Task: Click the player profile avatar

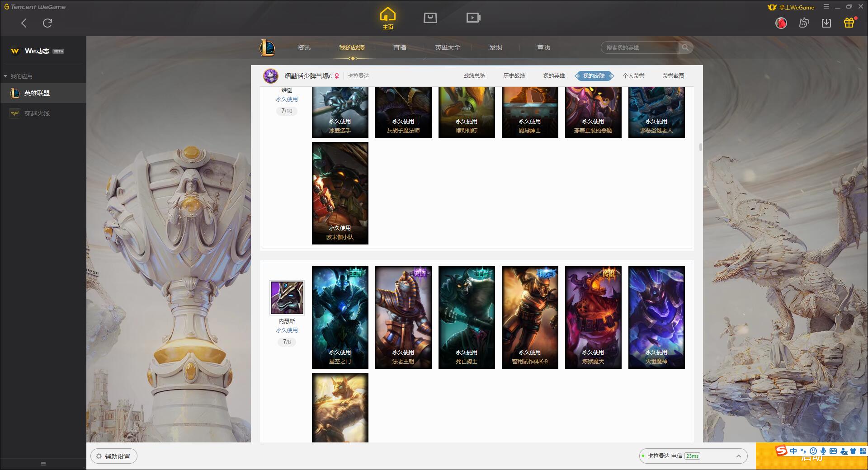Action: click(x=271, y=76)
